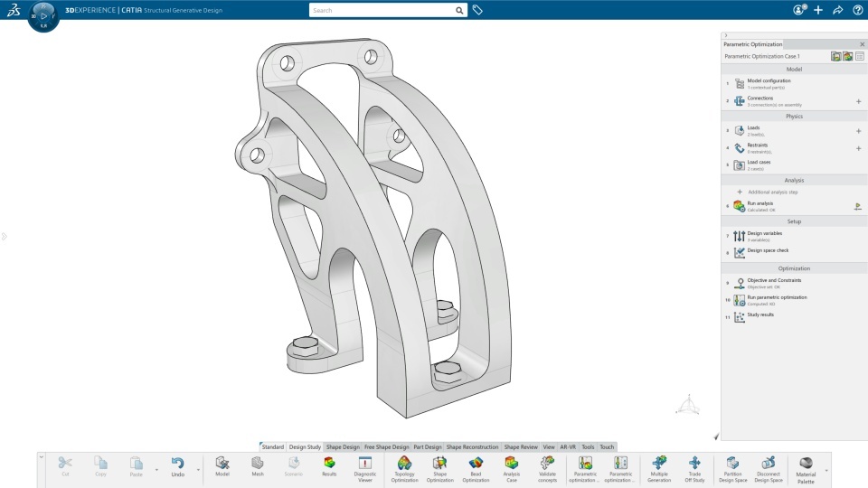Click the Partition Design Space icon
Viewport: 868px width, 488px height.
coord(732,469)
